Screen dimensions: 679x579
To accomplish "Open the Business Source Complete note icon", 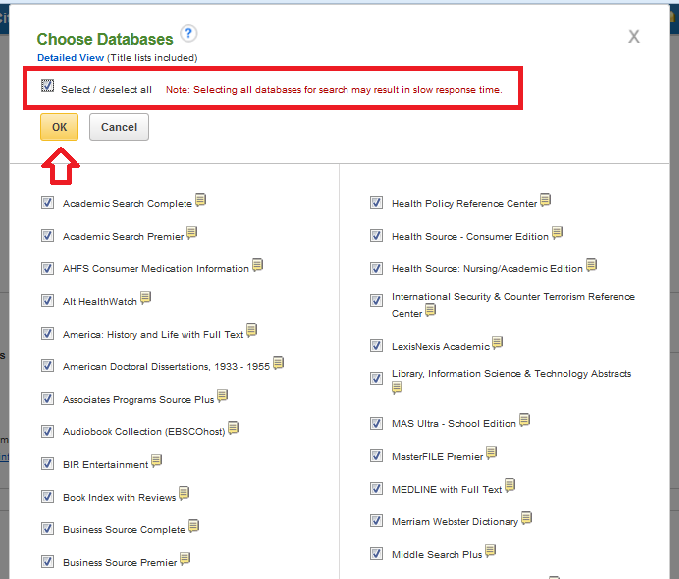I will click(193, 526).
